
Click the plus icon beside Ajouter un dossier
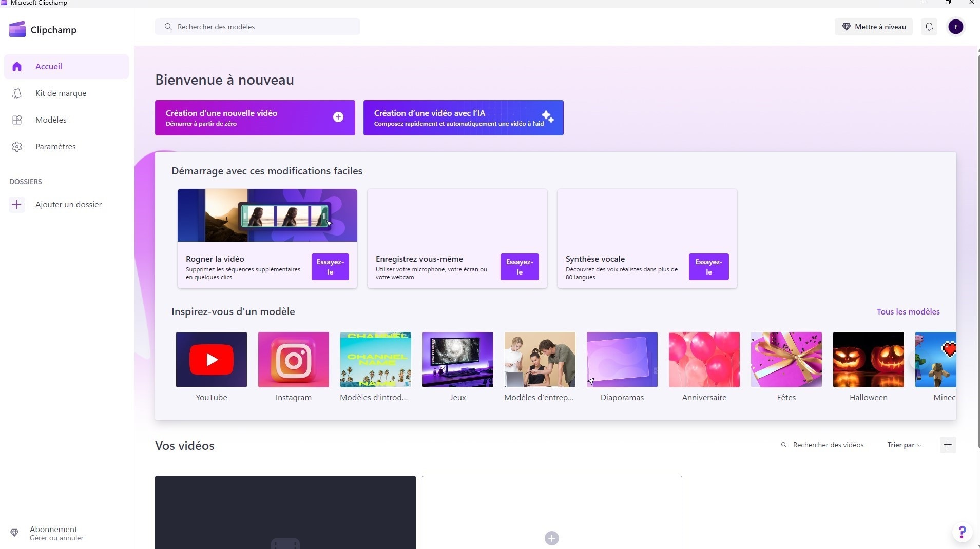pyautogui.click(x=16, y=204)
